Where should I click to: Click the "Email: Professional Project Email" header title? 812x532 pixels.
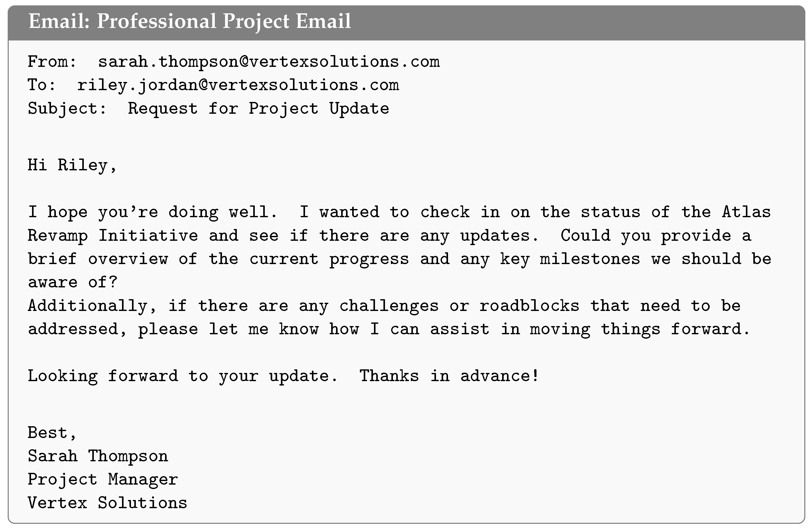[190, 21]
